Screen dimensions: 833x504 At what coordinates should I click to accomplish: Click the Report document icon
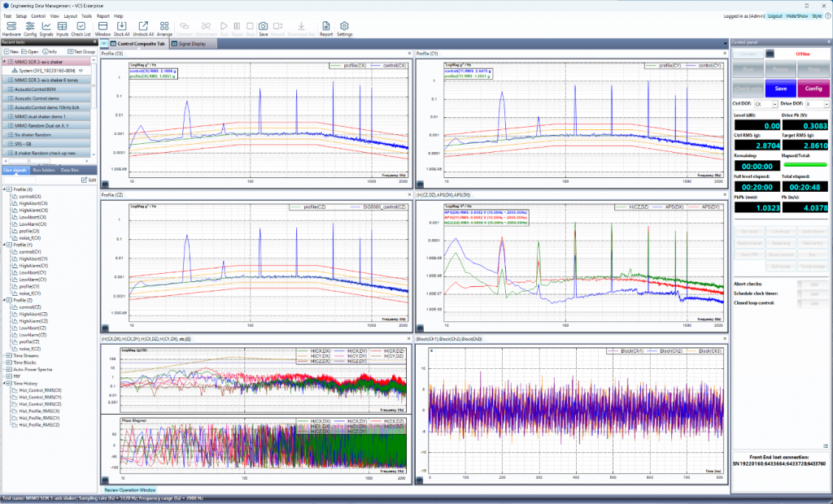[325, 26]
